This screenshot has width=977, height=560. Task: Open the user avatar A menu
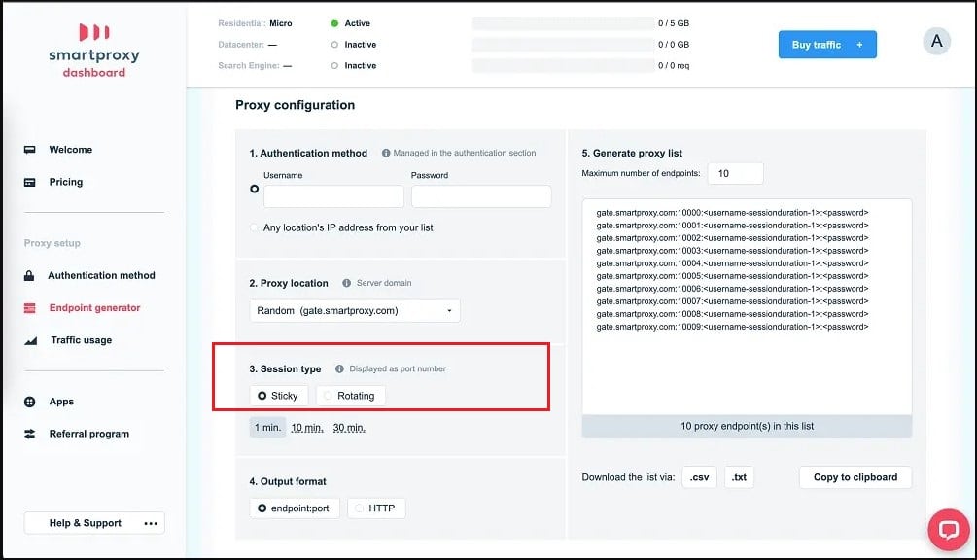tap(936, 41)
